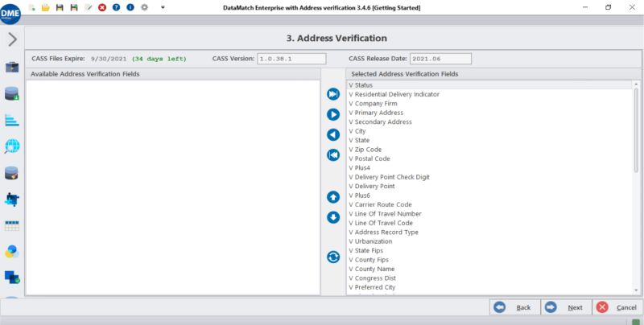Screen dimensions: 644x325
Task: Select 'V Delivery Point Check Digit' field
Action: point(489,177)
